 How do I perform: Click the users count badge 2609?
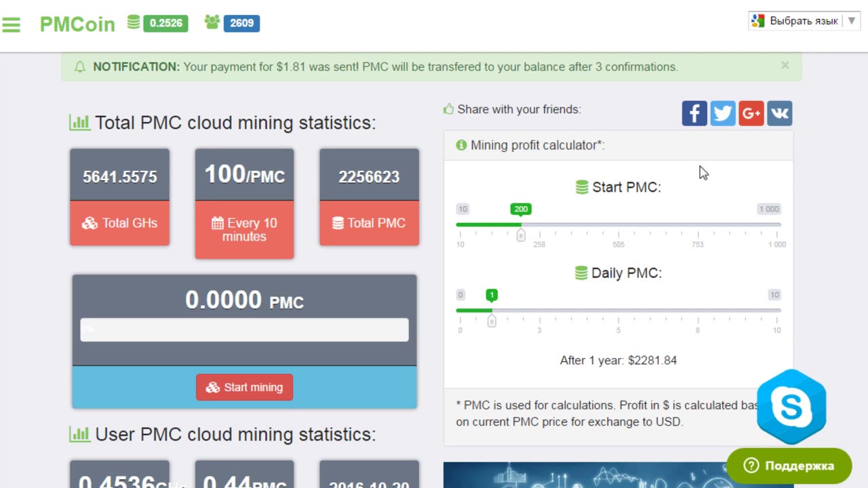(x=241, y=23)
